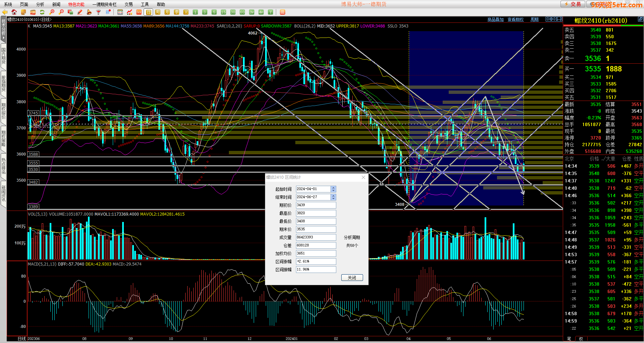Image resolution: width=644 pixels, height=343 pixels.
Task: Select the monthly (月) period button
Action: 167,12
